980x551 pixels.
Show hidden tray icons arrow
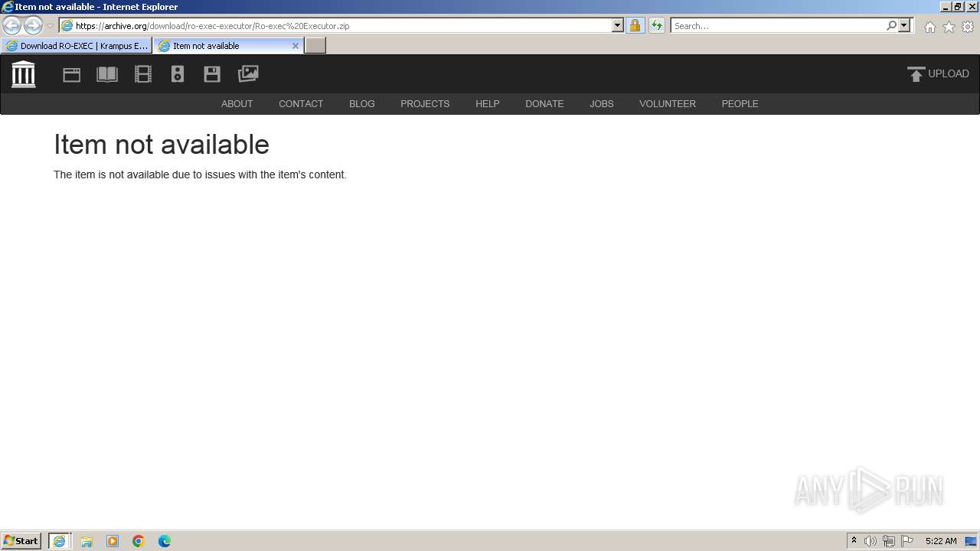(x=854, y=541)
